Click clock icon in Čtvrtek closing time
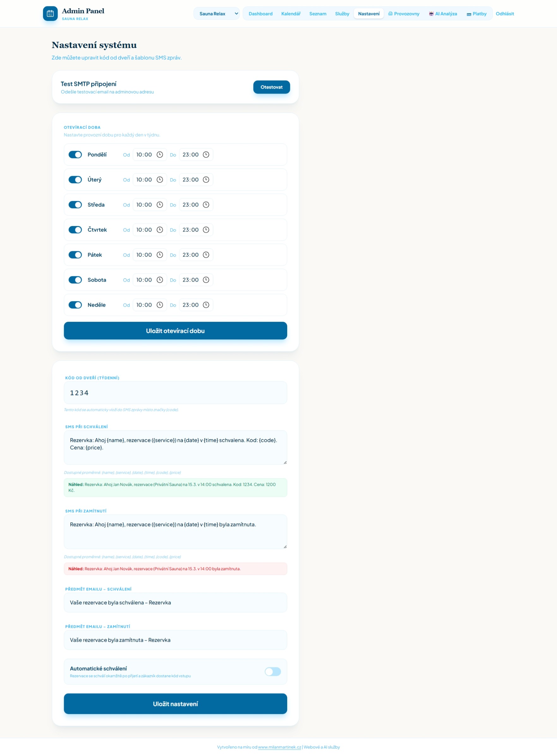The image size is (557, 756). 206,230
